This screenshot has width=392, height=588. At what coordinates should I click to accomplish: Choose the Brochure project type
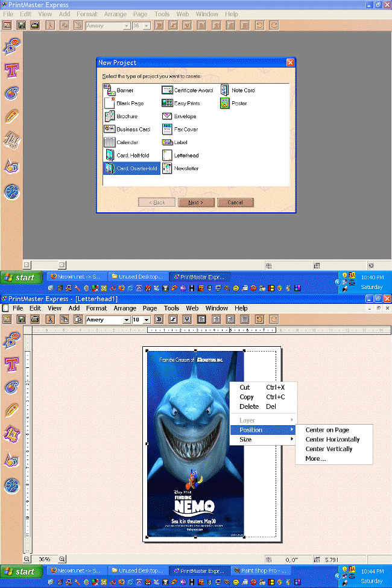coord(121,116)
